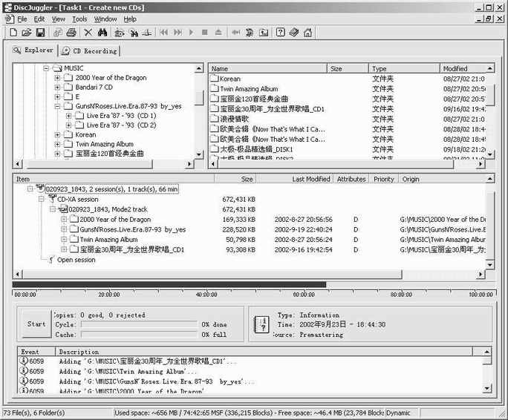Open the View menu
The height and width of the screenshot is (420, 508).
(59, 19)
